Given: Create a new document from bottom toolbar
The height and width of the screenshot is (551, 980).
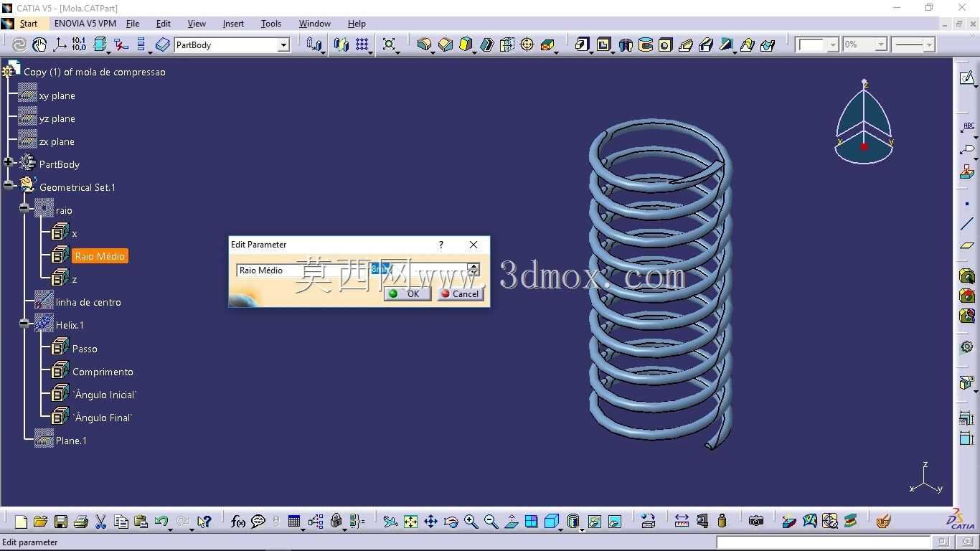Looking at the screenshot, I should 21,522.
